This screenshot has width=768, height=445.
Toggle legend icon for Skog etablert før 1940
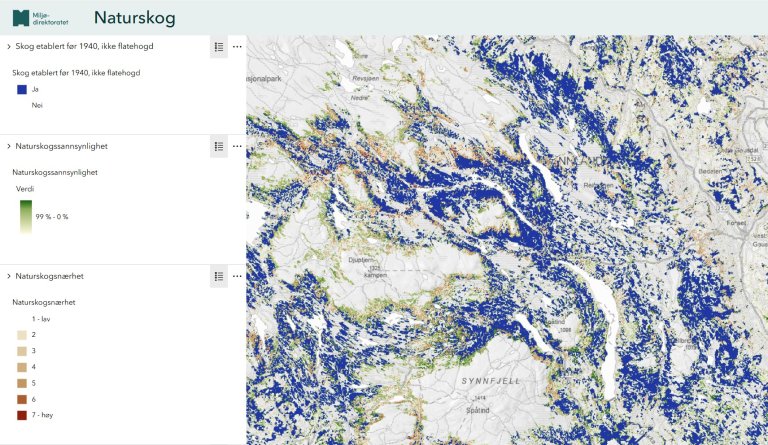(218, 47)
